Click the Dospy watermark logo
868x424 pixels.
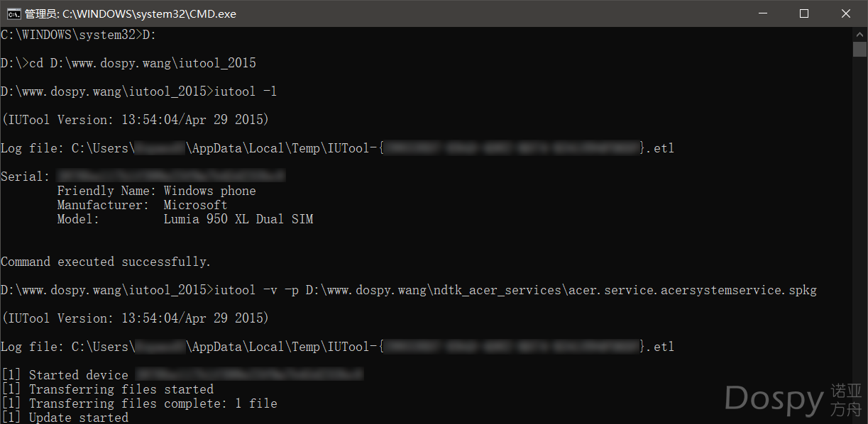tap(793, 399)
